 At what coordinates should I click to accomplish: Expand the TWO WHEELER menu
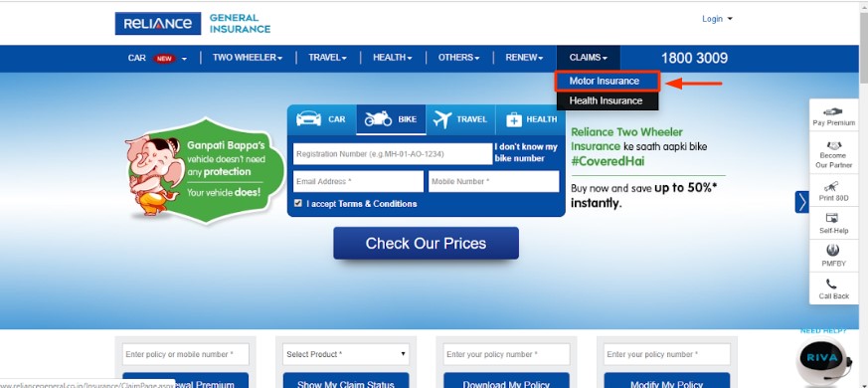248,58
